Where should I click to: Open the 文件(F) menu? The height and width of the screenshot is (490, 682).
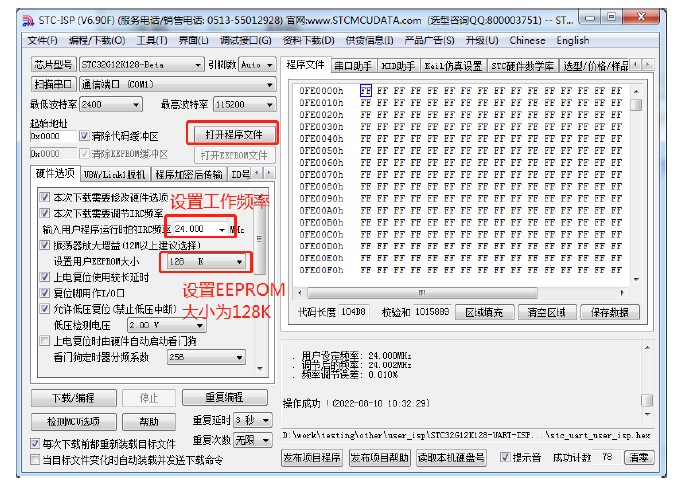point(43,40)
